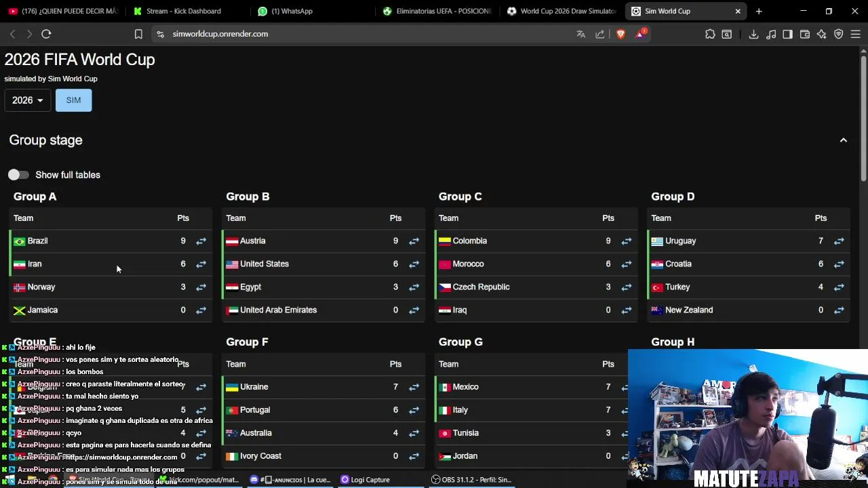Swap position of Croatia in Group D
The width and height of the screenshot is (868, 488).
click(x=839, y=264)
